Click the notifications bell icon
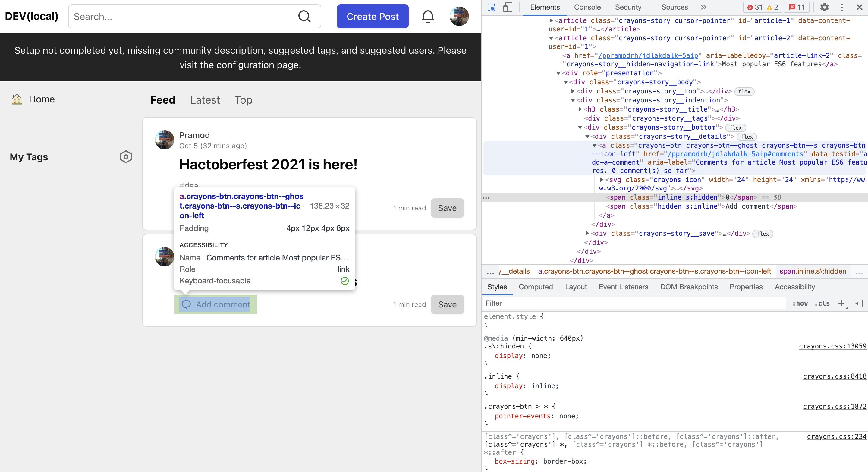 point(428,16)
